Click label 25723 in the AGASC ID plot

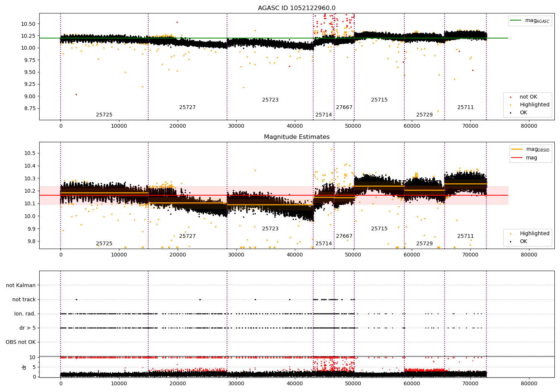(x=270, y=100)
